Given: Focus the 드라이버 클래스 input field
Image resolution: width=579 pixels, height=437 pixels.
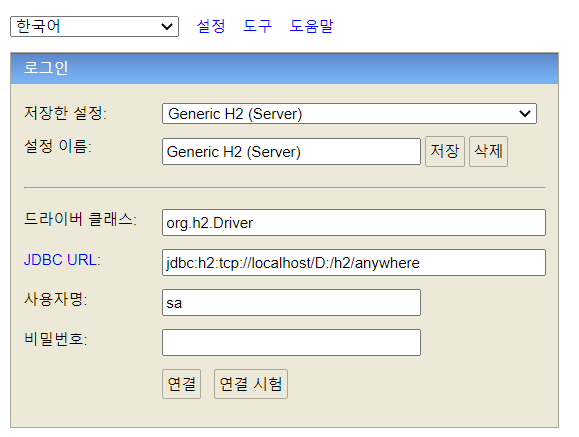Looking at the screenshot, I should [x=354, y=222].
